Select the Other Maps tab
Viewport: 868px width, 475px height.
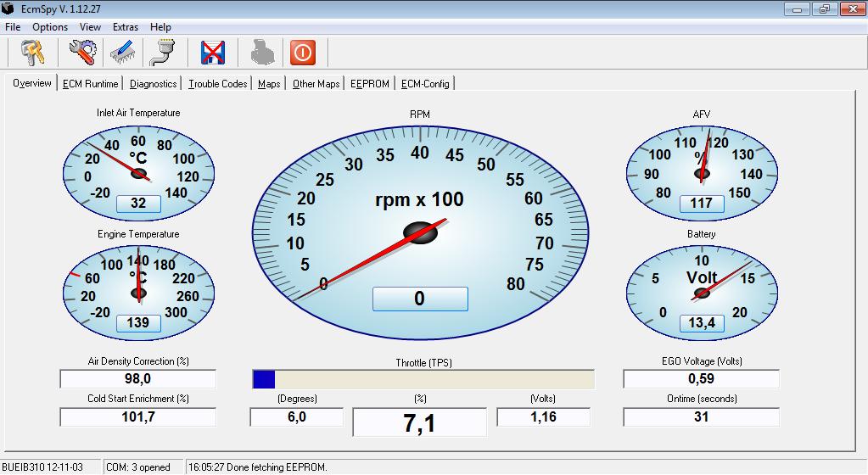[x=316, y=83]
